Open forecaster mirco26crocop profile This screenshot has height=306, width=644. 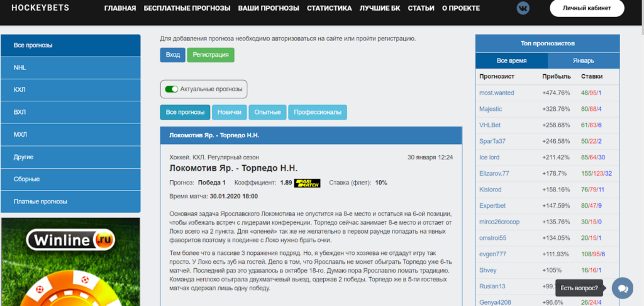(499, 222)
